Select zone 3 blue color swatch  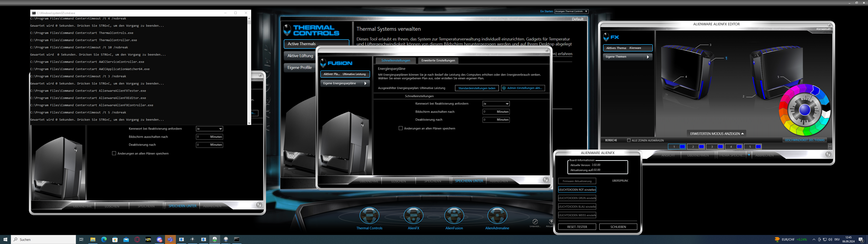coord(720,147)
